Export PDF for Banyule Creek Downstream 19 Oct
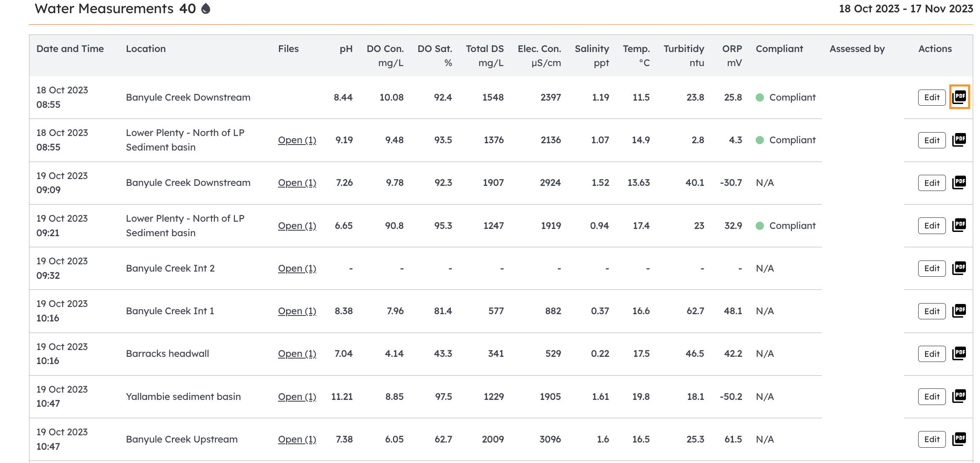Viewport: 980px width, 463px height. 959,182
